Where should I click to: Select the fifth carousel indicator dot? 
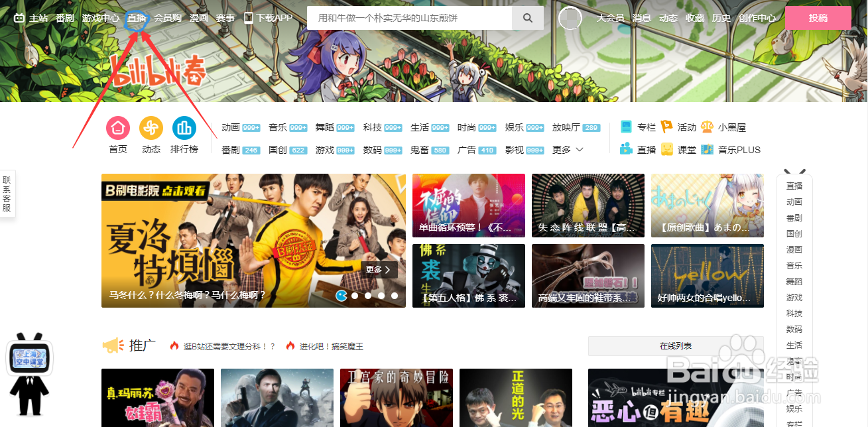pyautogui.click(x=395, y=296)
